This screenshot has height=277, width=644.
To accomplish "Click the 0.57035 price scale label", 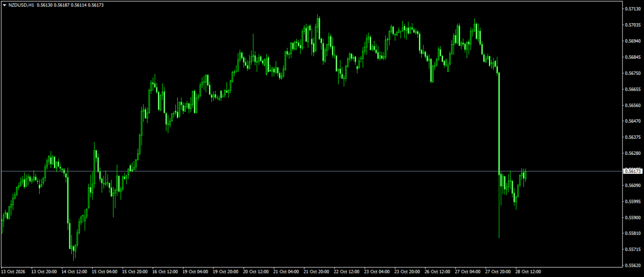I will point(633,25).
